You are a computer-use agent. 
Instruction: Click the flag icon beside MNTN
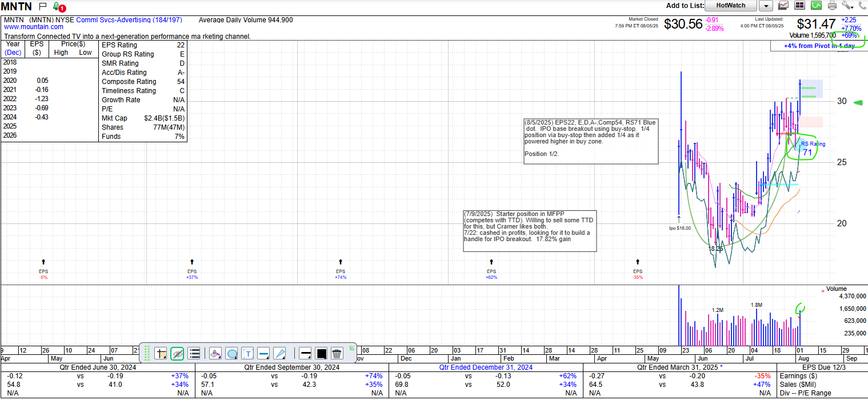coord(43,6)
